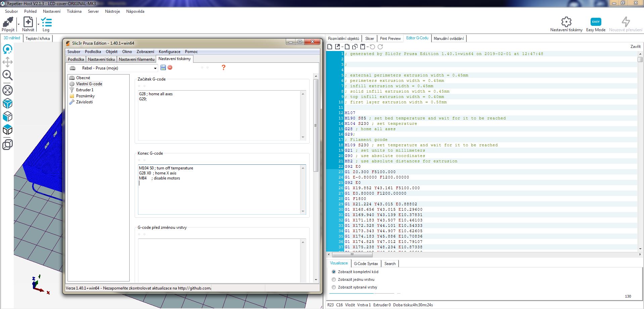Click the Připojit (connect) plug icon
Image resolution: width=644 pixels, height=309 pixels.
(8, 22)
